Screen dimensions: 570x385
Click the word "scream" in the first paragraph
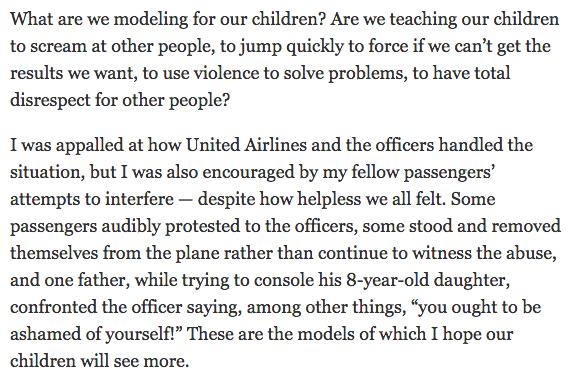click(58, 47)
